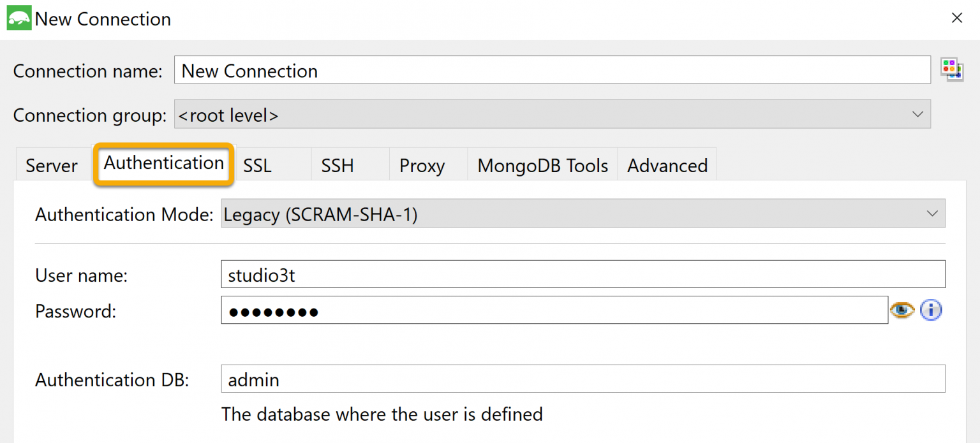980x443 pixels.
Task: Open the Advanced tab
Action: [667, 166]
